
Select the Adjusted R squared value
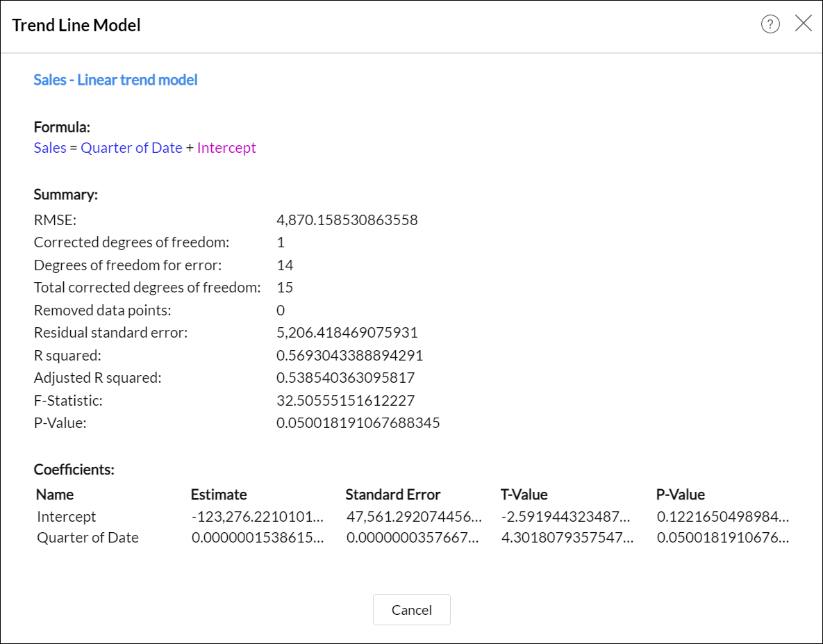[x=345, y=378]
